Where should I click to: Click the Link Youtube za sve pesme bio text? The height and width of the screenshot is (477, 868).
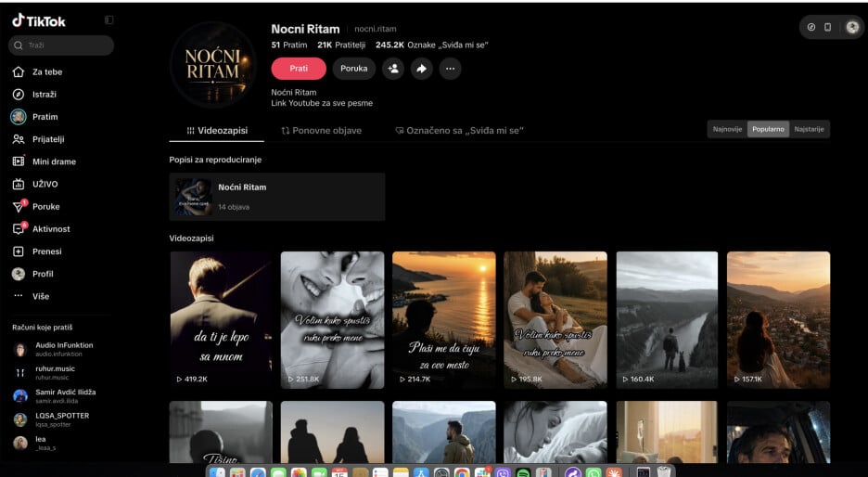(x=322, y=103)
